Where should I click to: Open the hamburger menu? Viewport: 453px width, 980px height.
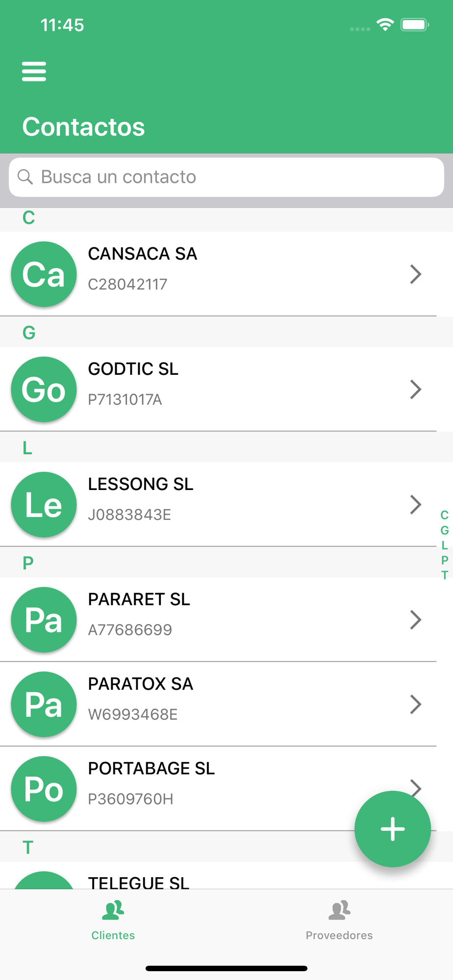tap(34, 72)
